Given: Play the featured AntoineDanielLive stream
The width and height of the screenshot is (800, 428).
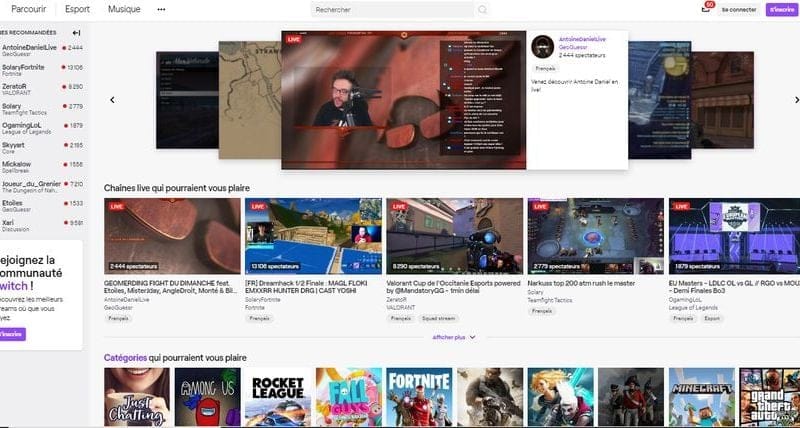Looking at the screenshot, I should click(403, 100).
